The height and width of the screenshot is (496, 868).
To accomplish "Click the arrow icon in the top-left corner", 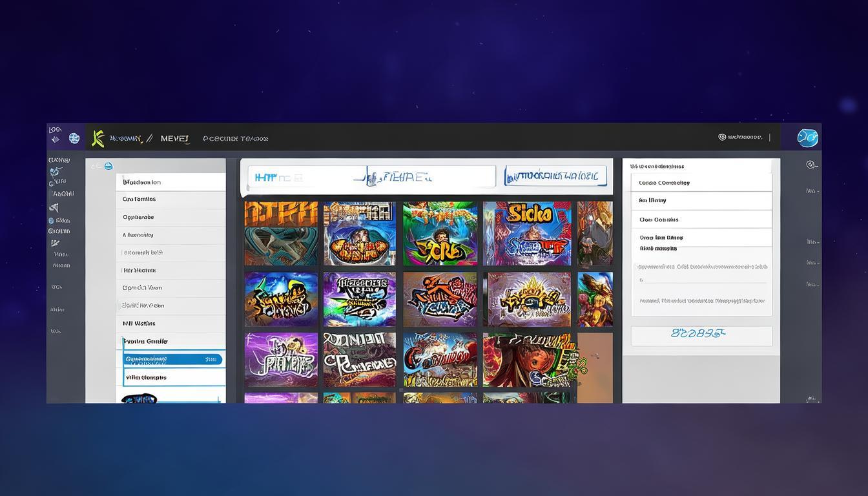I will (x=56, y=139).
